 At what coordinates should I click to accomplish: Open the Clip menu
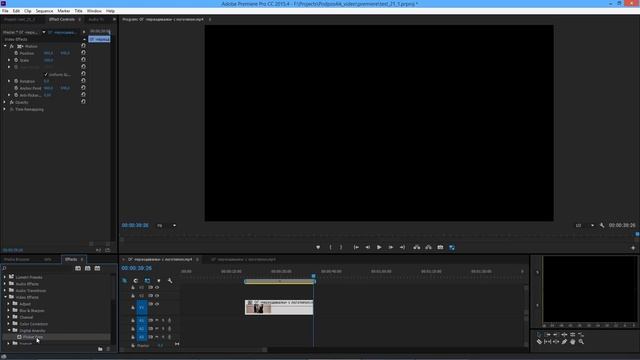point(28,11)
